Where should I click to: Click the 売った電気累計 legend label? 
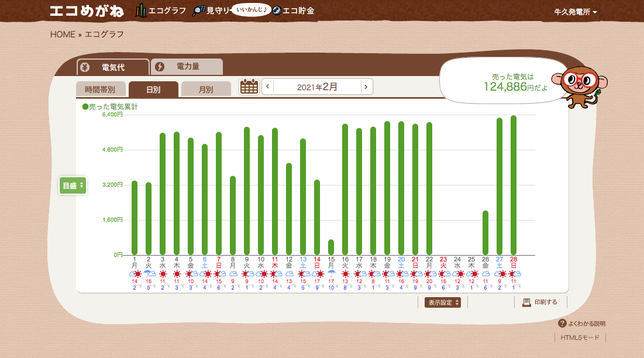(x=110, y=106)
